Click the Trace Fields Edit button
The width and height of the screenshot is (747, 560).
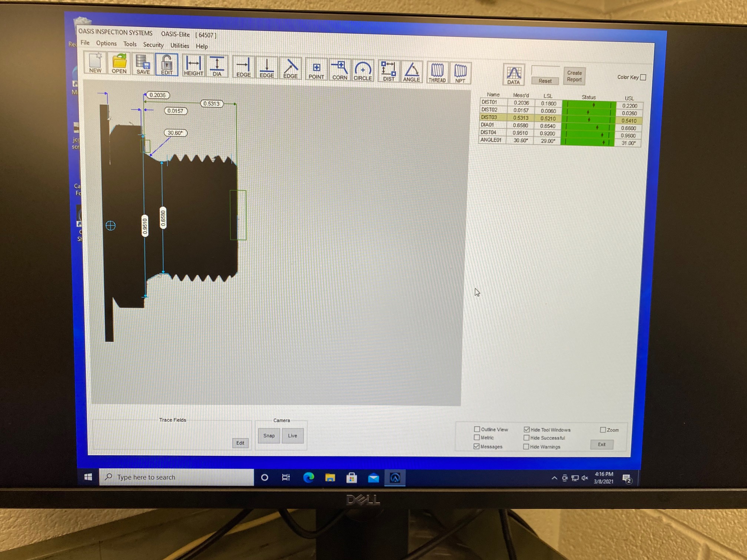click(x=240, y=443)
